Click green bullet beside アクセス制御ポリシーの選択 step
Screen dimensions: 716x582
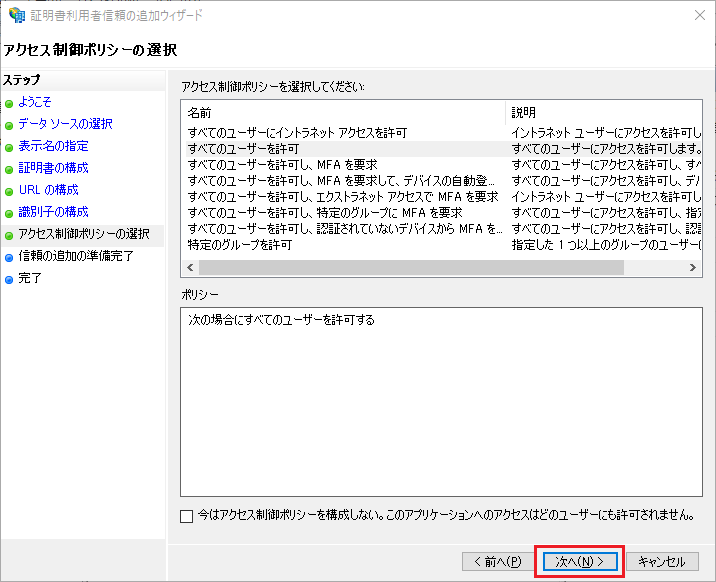tap(9, 236)
